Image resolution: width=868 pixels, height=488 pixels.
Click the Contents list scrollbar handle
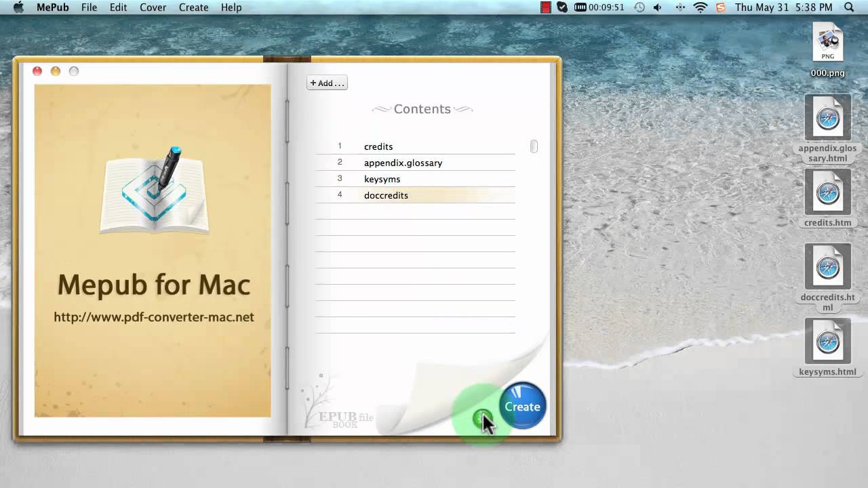534,146
